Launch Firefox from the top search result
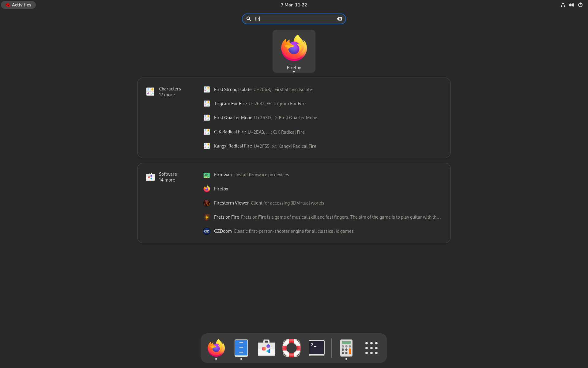The height and width of the screenshot is (368, 588). pyautogui.click(x=294, y=51)
